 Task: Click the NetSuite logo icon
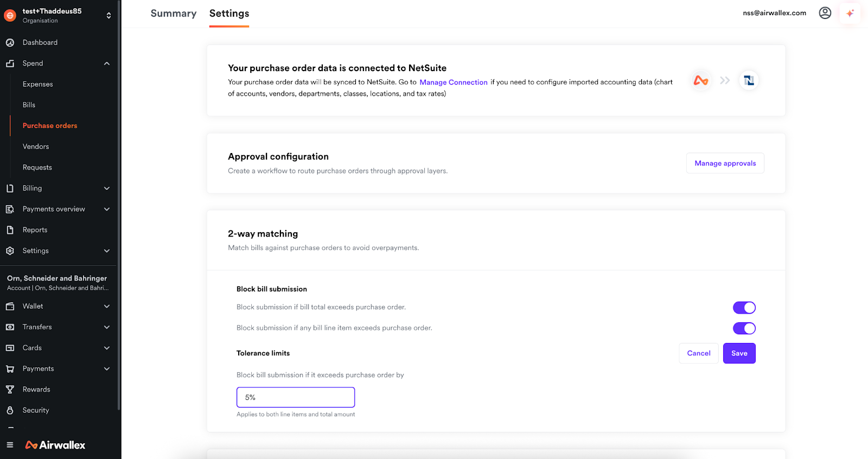[749, 80]
